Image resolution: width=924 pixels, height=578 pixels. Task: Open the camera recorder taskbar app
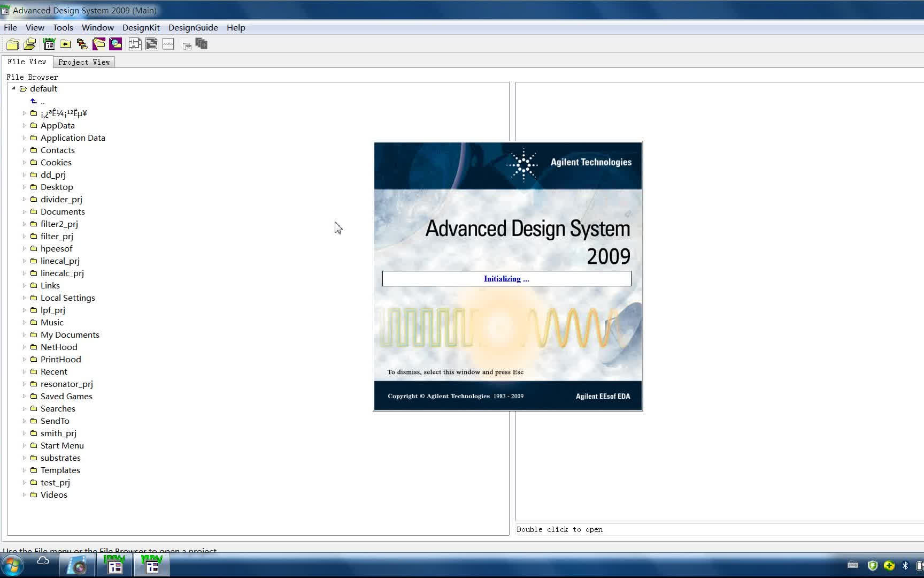pyautogui.click(x=78, y=565)
